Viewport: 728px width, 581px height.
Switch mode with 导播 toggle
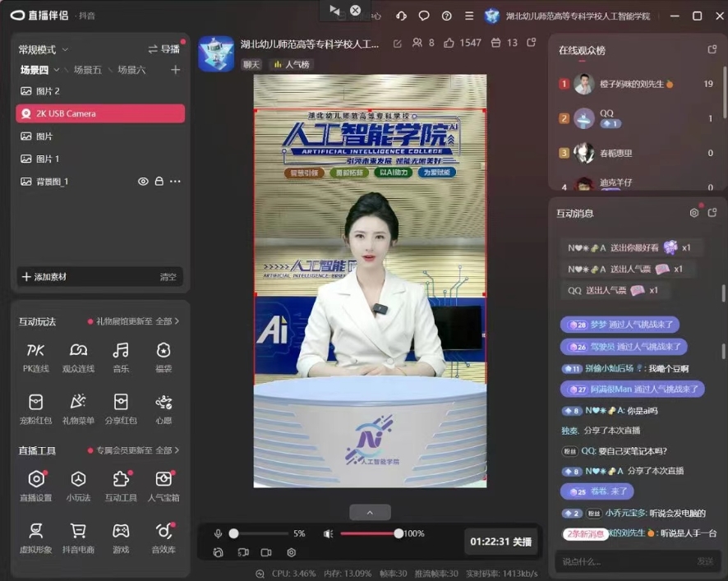[x=164, y=49]
